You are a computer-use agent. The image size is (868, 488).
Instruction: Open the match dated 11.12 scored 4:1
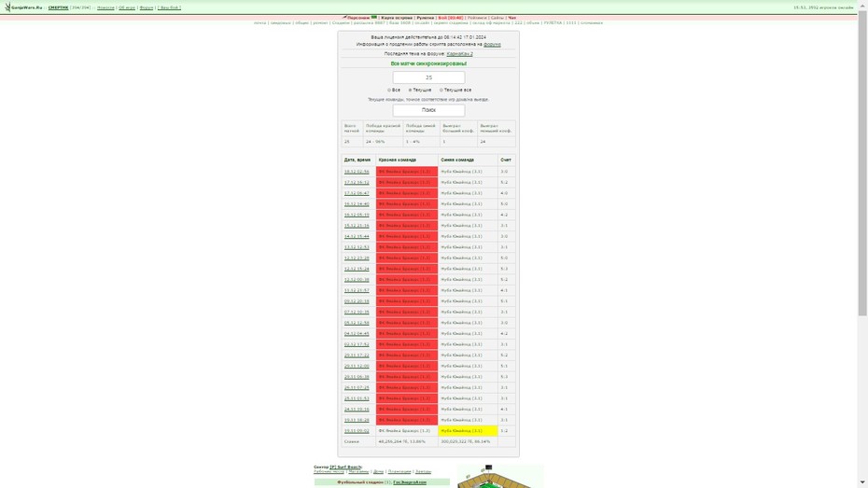pos(357,290)
